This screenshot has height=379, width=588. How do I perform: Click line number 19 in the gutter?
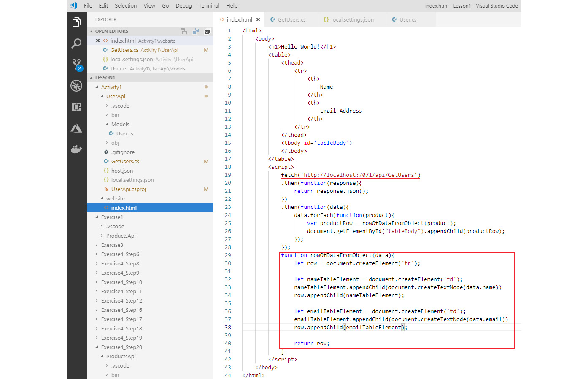point(228,175)
